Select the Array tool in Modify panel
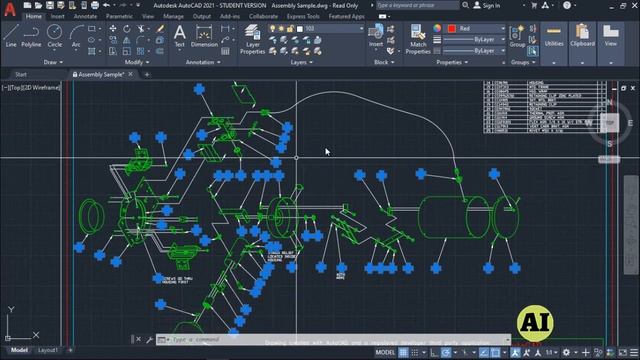640x360 pixels. point(141,51)
